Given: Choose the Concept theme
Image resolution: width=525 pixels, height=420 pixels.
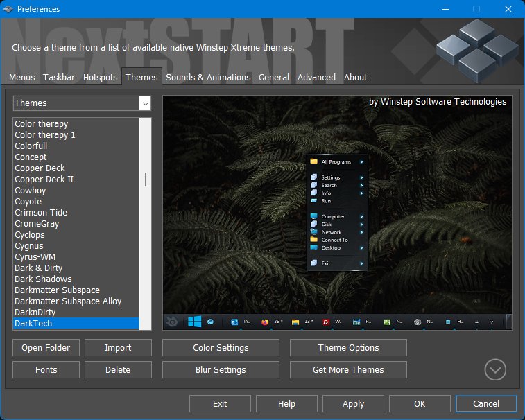Looking at the screenshot, I should [76, 157].
